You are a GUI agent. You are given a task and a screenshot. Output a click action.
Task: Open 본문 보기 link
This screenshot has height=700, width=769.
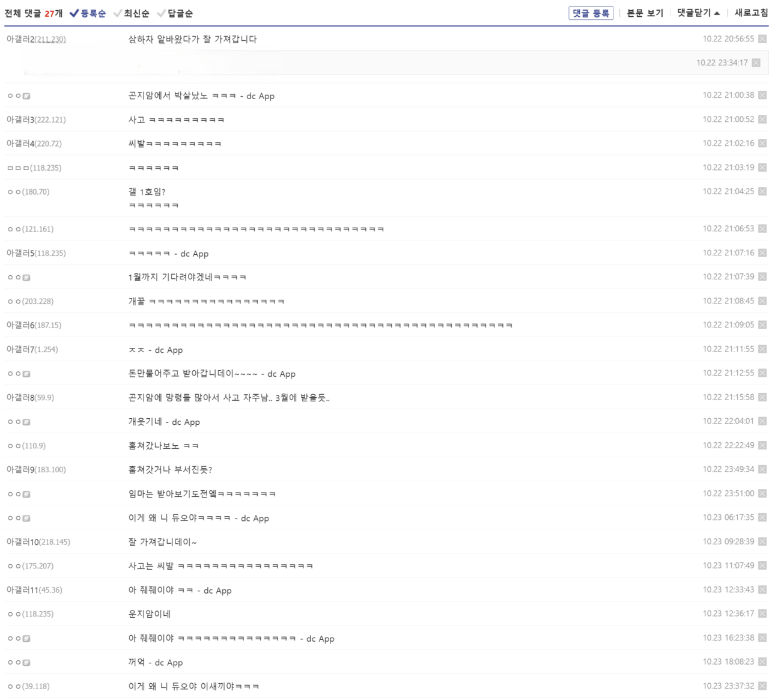(645, 13)
